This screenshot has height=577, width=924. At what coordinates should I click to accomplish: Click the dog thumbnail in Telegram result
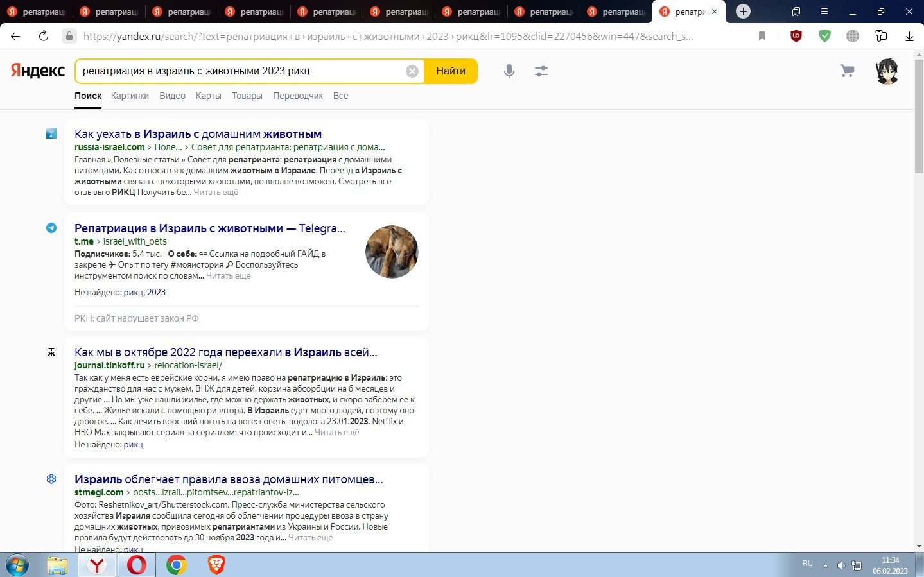point(392,252)
